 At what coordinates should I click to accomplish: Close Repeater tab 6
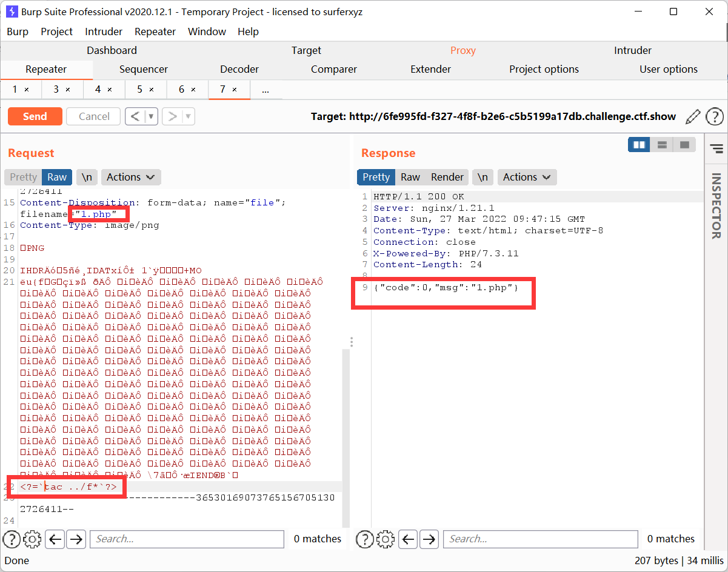pos(193,90)
